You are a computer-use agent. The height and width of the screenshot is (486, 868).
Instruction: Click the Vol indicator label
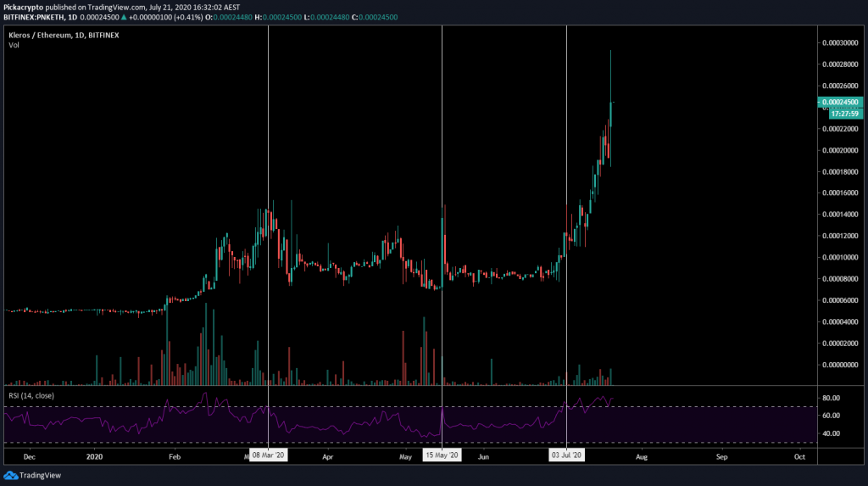14,45
